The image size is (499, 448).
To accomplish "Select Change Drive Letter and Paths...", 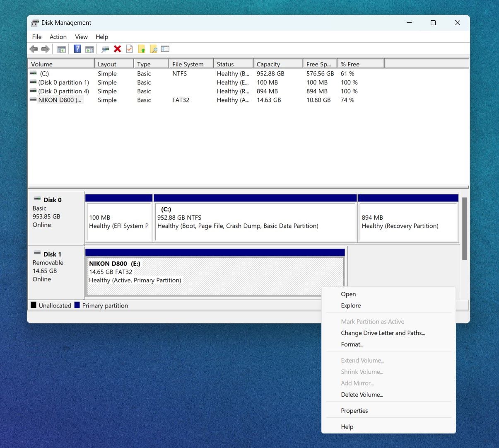I will [x=383, y=333].
